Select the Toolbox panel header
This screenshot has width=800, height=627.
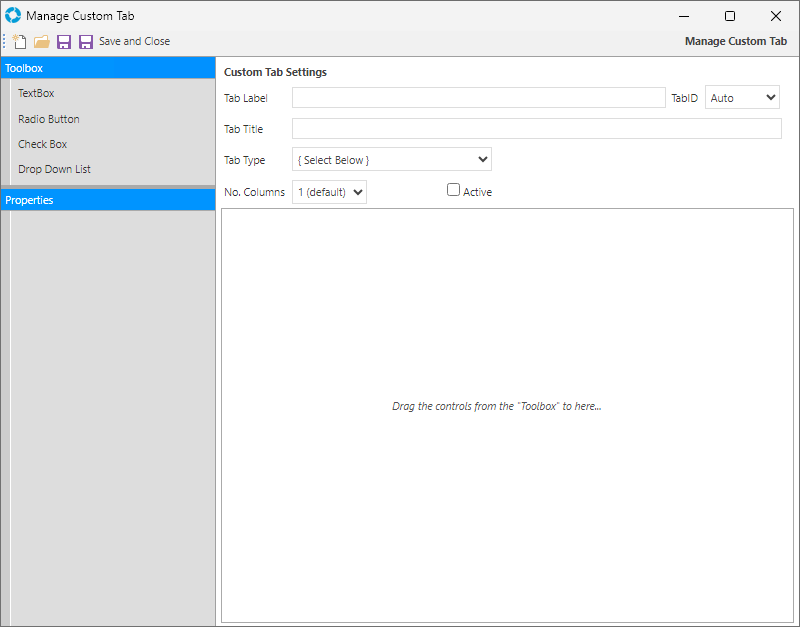coord(107,68)
